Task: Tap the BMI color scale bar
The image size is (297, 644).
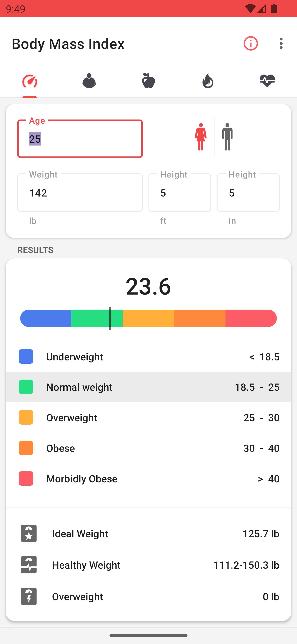Action: (x=148, y=318)
